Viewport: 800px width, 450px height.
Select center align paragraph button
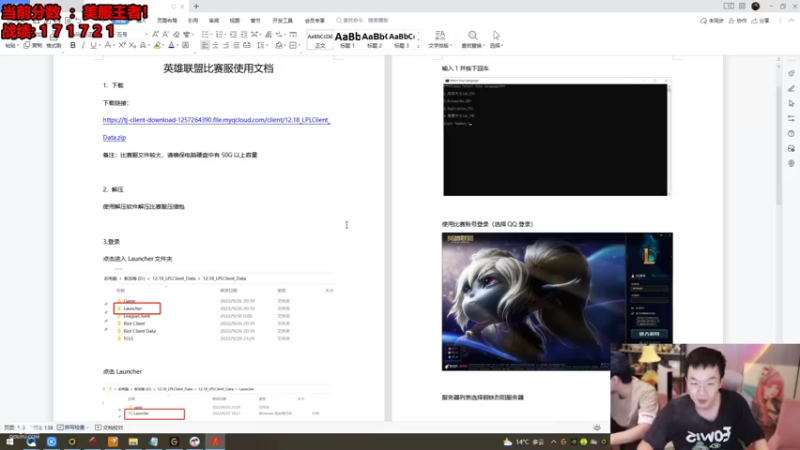(215, 45)
